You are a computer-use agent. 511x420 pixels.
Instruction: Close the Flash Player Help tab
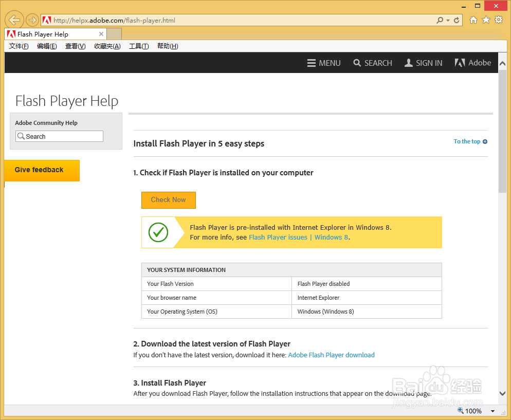coord(101,34)
